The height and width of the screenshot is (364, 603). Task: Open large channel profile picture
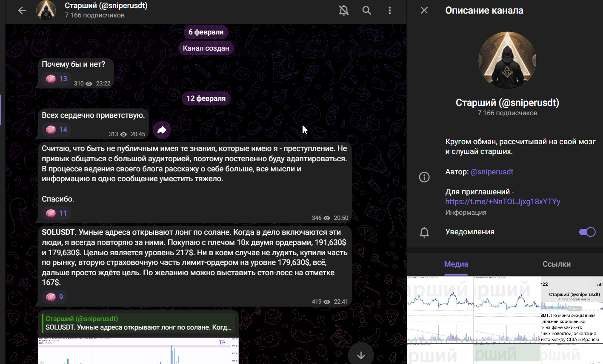tap(507, 60)
